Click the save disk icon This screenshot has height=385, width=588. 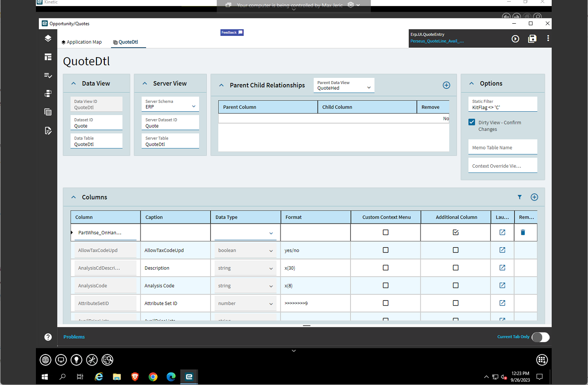click(x=532, y=39)
